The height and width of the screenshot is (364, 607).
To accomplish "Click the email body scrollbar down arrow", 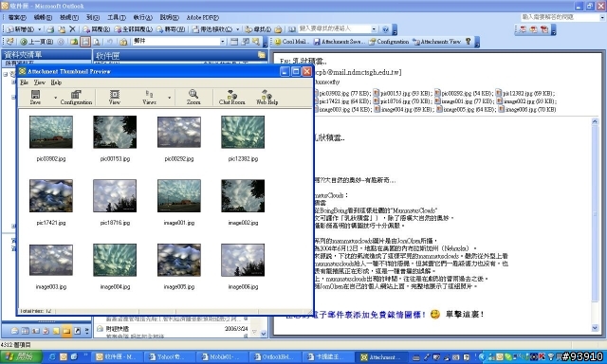I will point(595,328).
